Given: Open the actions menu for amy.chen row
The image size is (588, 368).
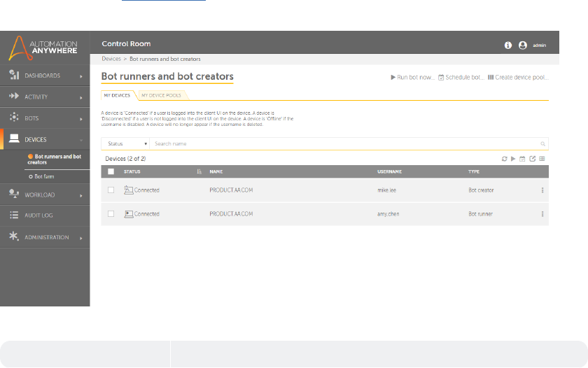Looking at the screenshot, I should click(542, 214).
